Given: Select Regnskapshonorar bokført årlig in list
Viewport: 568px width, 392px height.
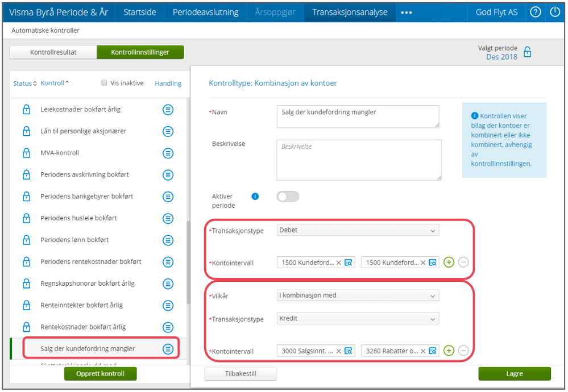Looking at the screenshot, I should (x=88, y=283).
